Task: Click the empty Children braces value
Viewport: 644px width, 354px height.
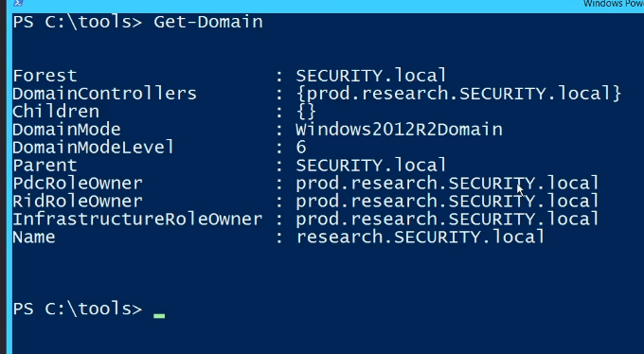Action: pos(306,112)
